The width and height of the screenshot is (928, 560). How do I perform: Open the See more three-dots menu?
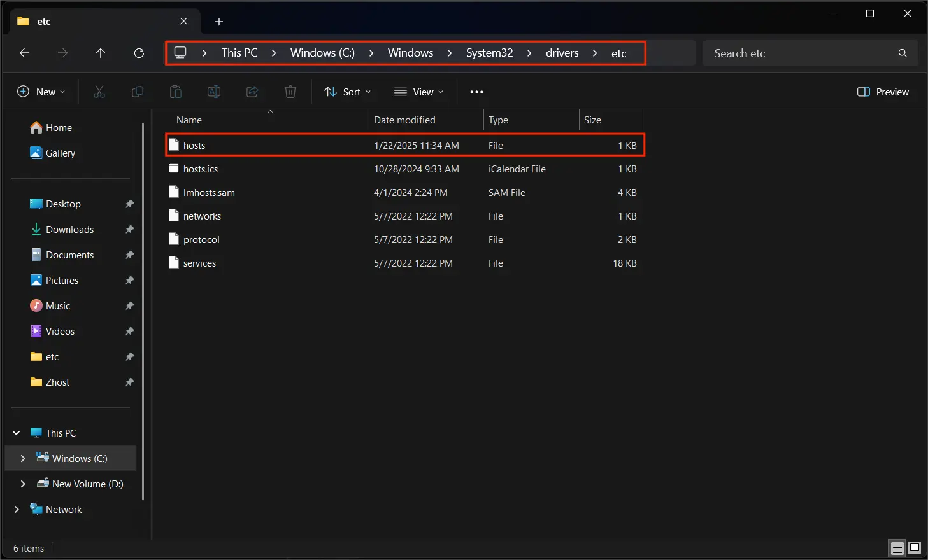[476, 92]
